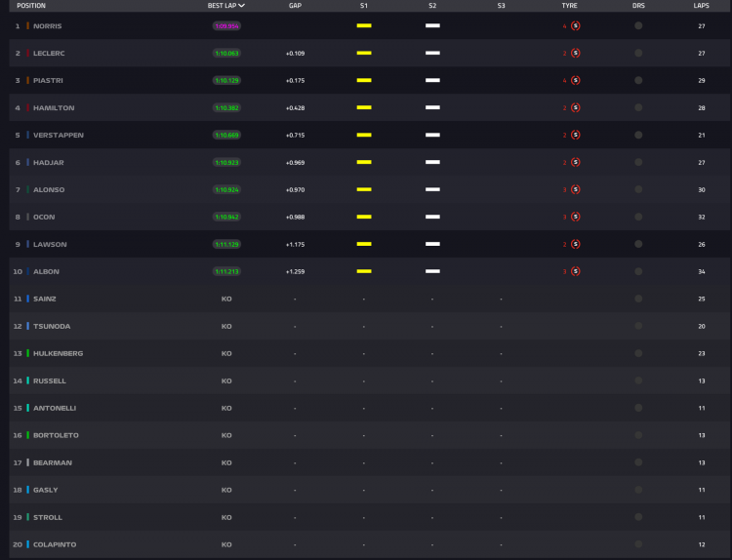Click Hamilton's soft tyre icon
732x560 pixels.
coord(576,107)
